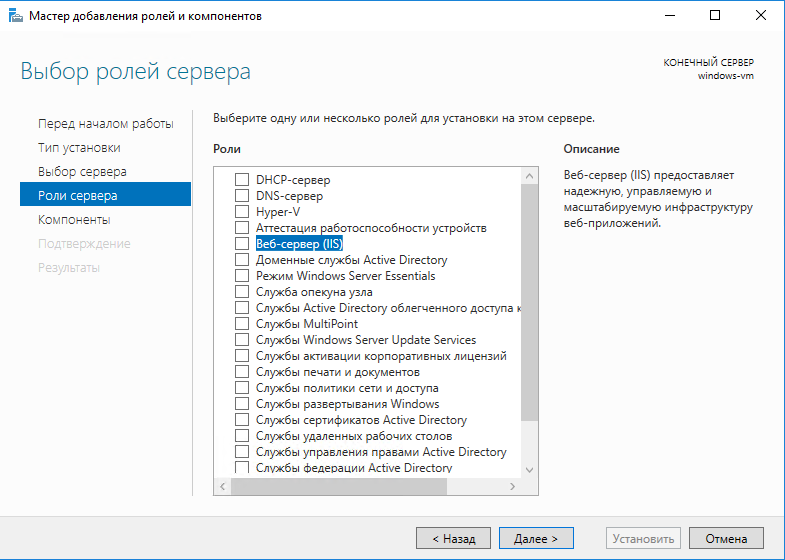This screenshot has height=560, width=785.
Task: Check Службы Active Directory облегченного доступа checkbox
Action: click(242, 308)
